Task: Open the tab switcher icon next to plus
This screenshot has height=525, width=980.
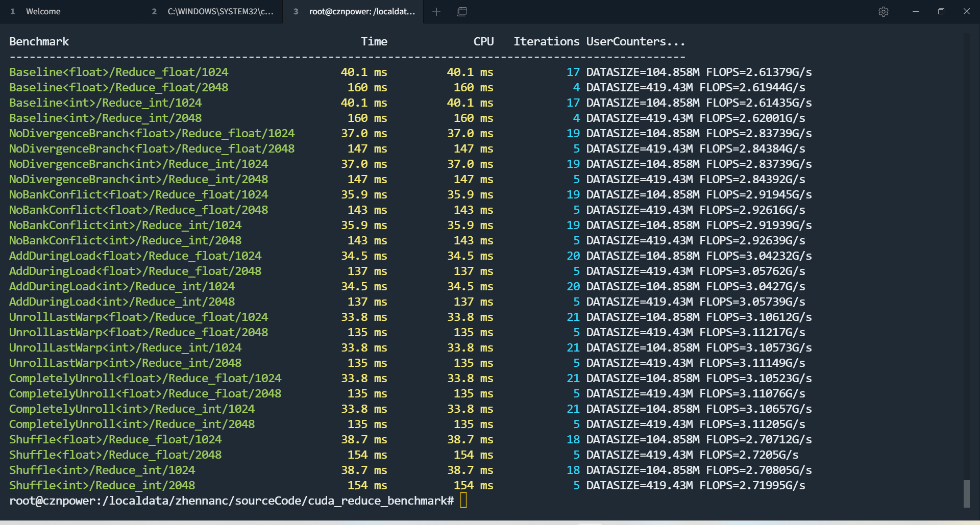Action: pyautogui.click(x=462, y=11)
